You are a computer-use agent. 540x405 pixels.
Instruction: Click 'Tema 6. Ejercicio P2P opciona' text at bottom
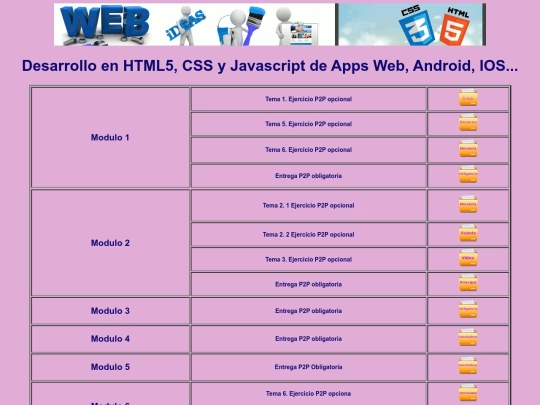click(x=309, y=394)
